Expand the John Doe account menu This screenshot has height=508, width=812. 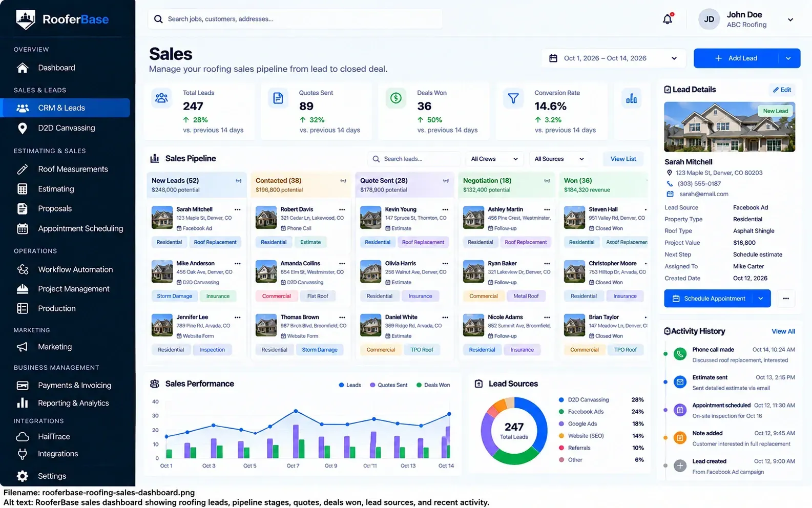[x=790, y=19]
